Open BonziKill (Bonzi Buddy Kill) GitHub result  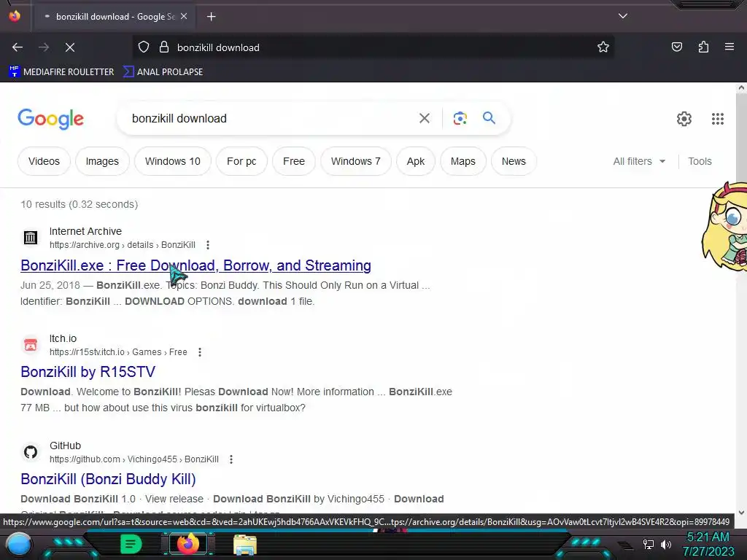point(108,479)
